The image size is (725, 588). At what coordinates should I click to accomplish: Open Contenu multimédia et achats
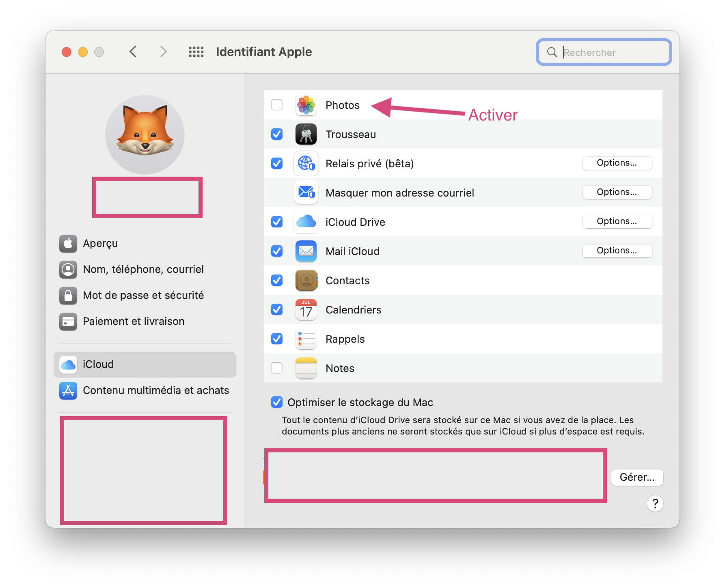pos(145,391)
